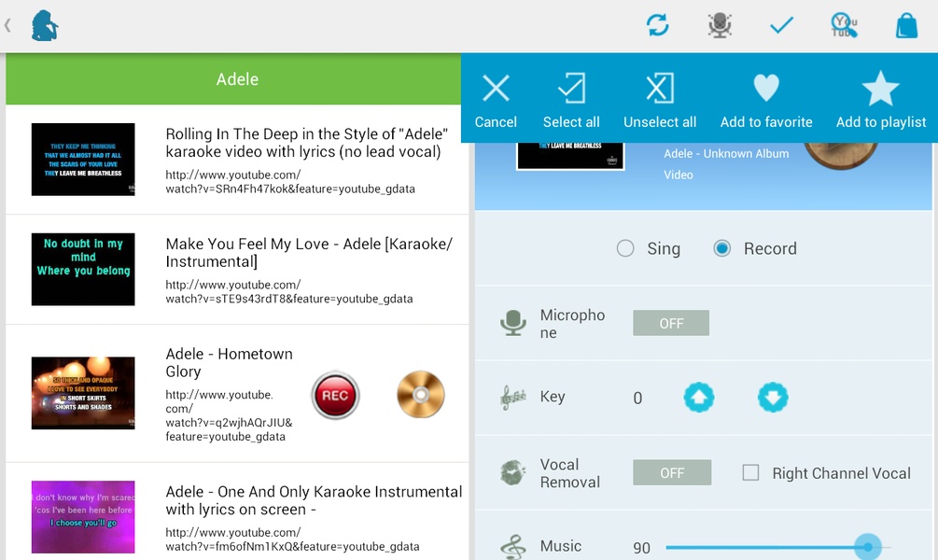The height and width of the screenshot is (560, 938).
Task: Select 'Adele - Hometown Glory' title
Action: pos(229,362)
